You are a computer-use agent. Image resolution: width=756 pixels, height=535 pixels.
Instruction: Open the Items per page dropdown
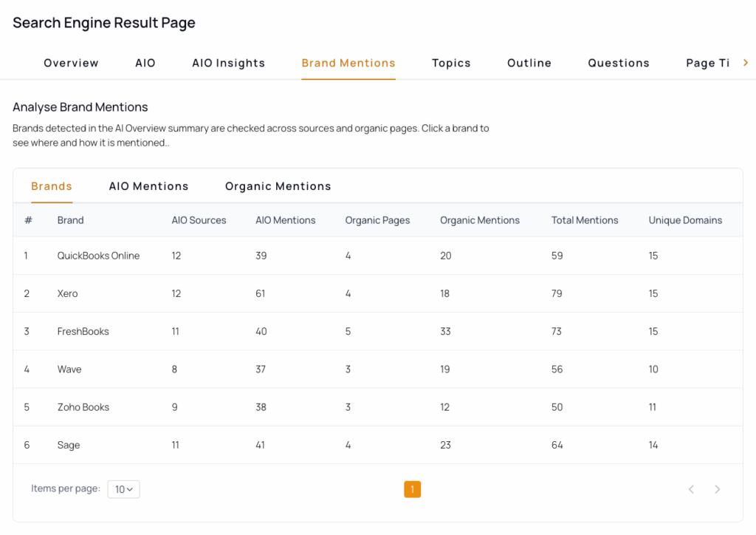123,489
